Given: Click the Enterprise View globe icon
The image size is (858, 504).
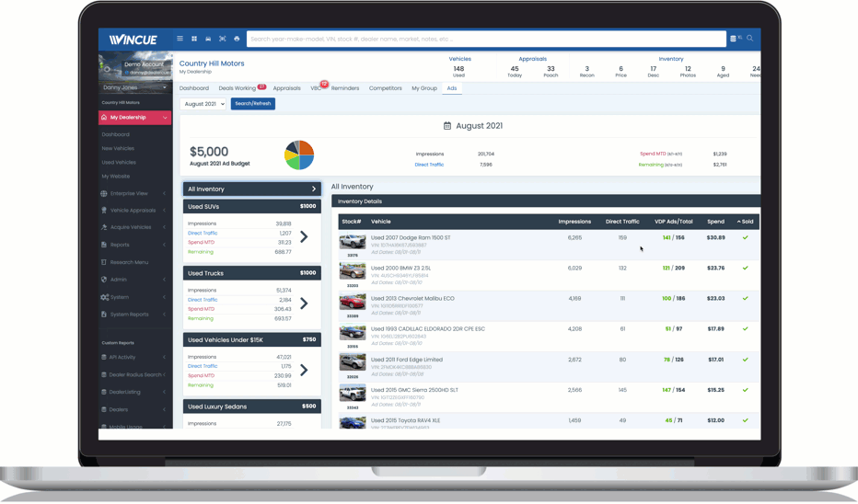Looking at the screenshot, I should 104,193.
